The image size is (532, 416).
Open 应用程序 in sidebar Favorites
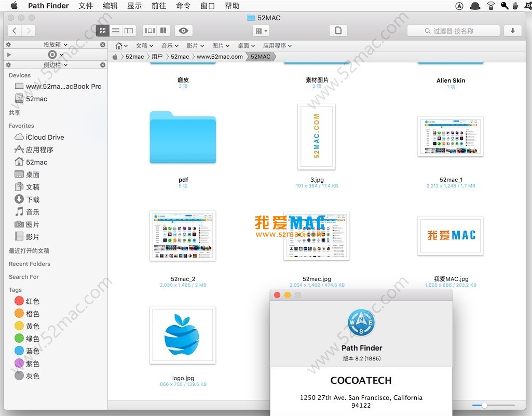point(34,150)
